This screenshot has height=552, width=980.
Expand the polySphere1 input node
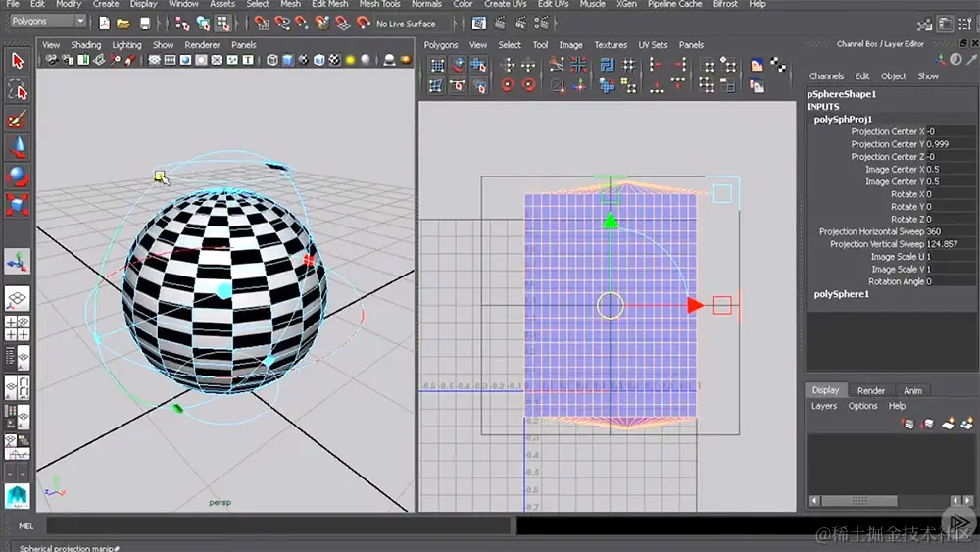point(841,294)
